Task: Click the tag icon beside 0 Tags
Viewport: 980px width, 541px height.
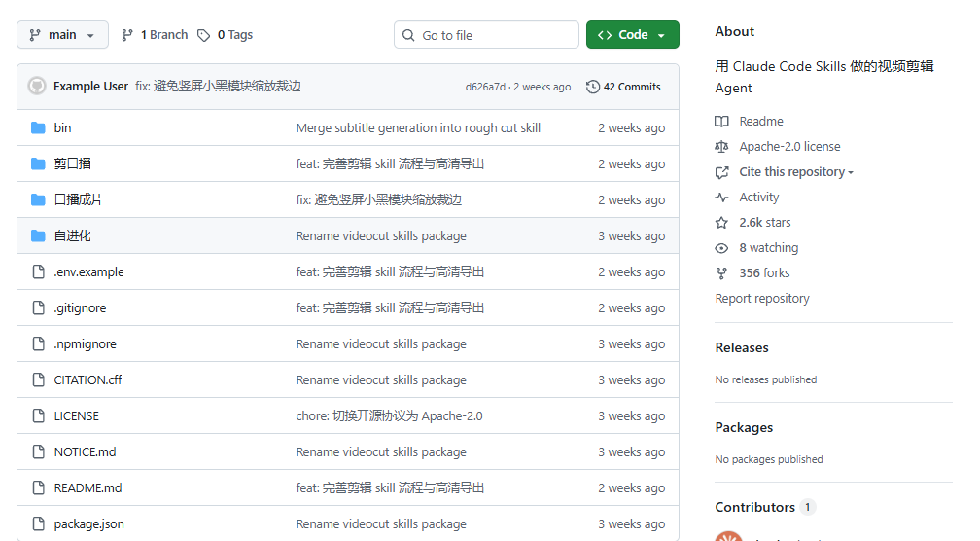Action: click(204, 35)
